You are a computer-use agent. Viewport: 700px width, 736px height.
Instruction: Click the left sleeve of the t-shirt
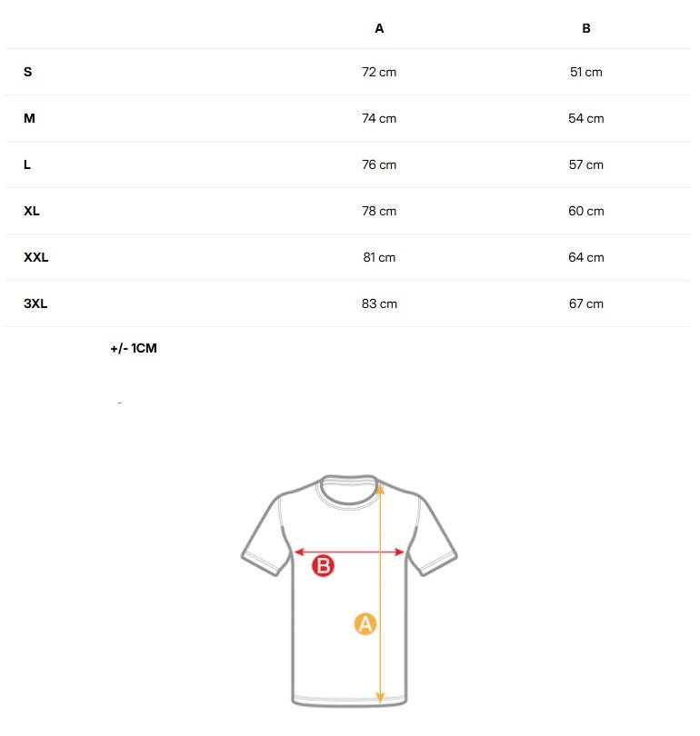tap(266, 535)
